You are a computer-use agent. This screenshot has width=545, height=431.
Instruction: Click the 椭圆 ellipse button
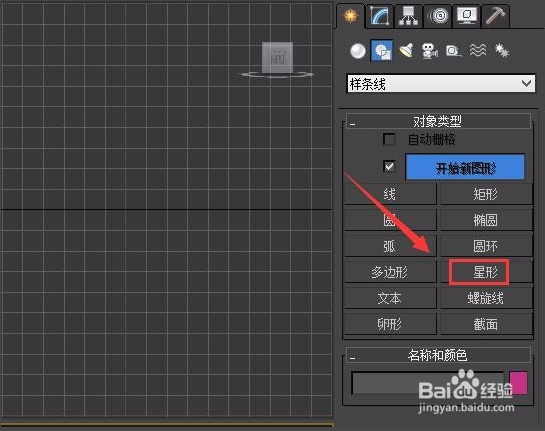tap(486, 220)
